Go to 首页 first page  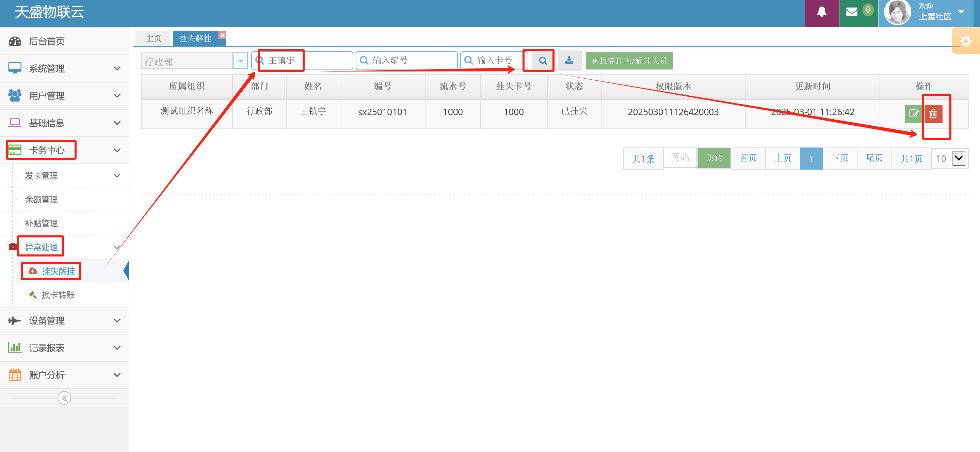[748, 158]
